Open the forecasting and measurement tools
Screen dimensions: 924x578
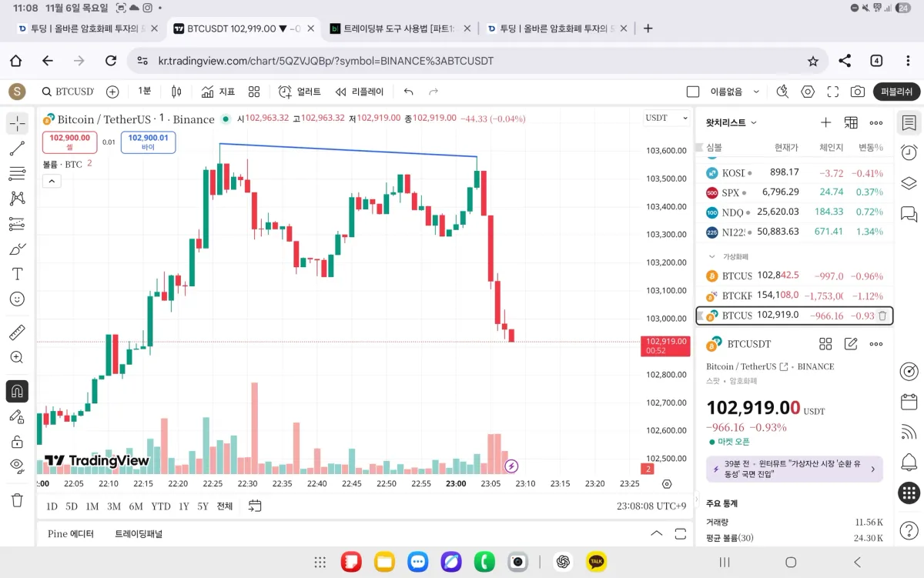17,224
